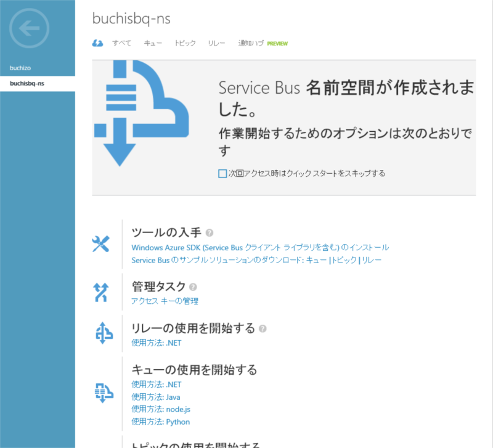Open help for ツールの入手
493x448 pixels.
click(x=210, y=233)
